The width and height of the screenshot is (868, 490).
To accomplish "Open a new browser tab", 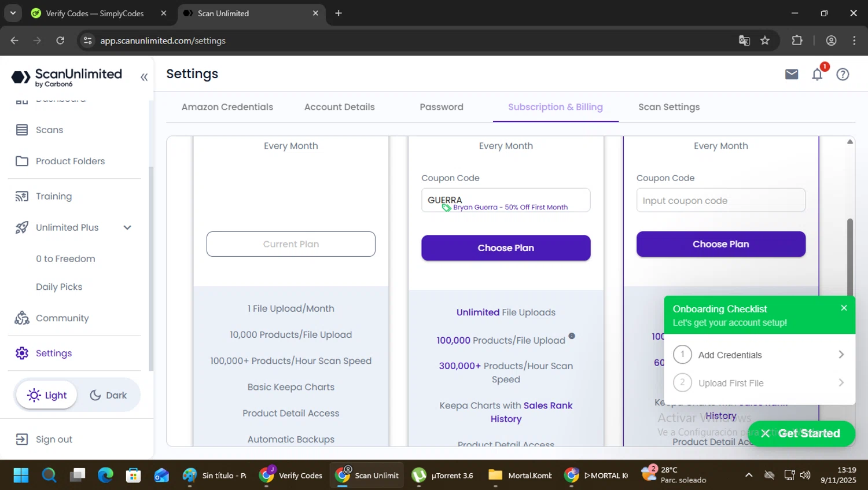I will tap(339, 13).
